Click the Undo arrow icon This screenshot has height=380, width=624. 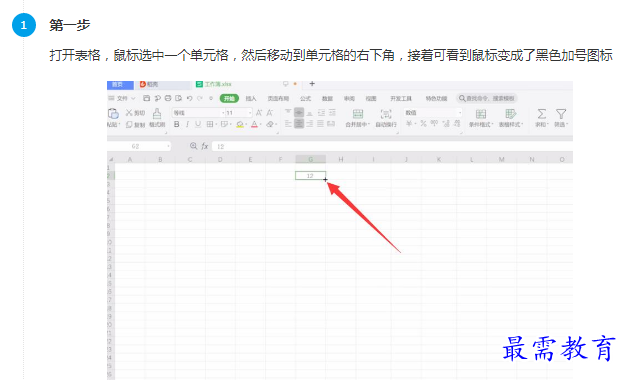[x=189, y=98]
